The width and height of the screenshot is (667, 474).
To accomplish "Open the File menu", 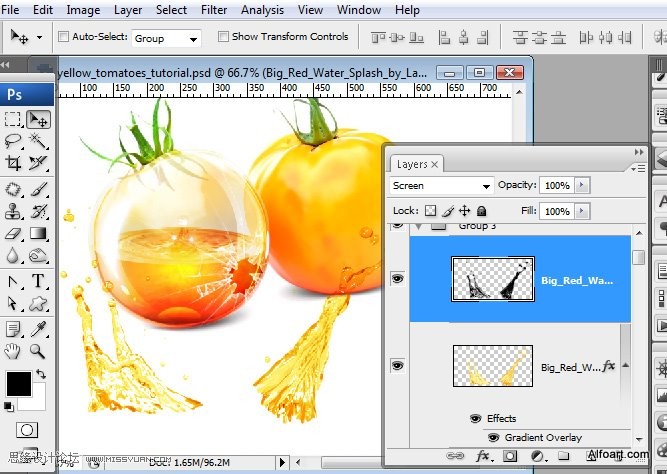I will click(10, 10).
